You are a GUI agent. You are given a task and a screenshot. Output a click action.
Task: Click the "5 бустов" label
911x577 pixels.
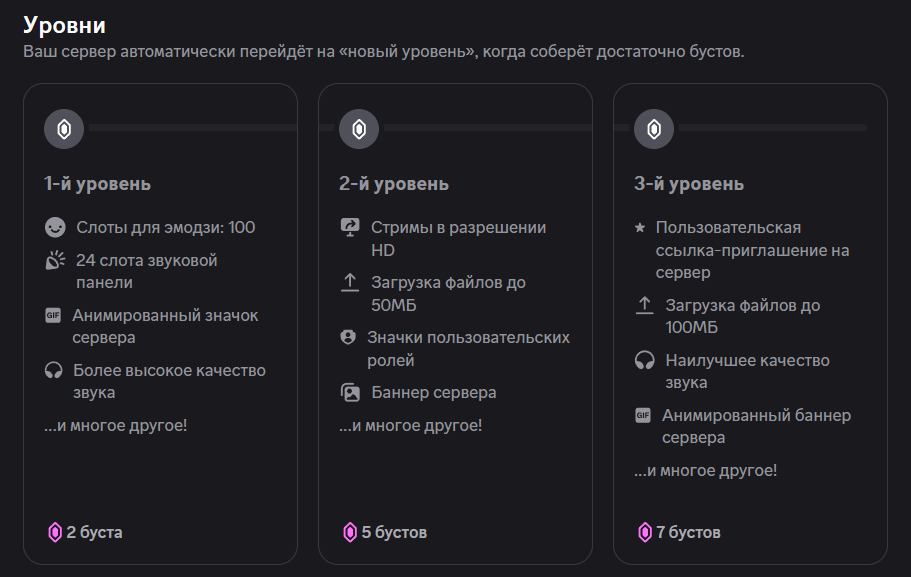[394, 532]
